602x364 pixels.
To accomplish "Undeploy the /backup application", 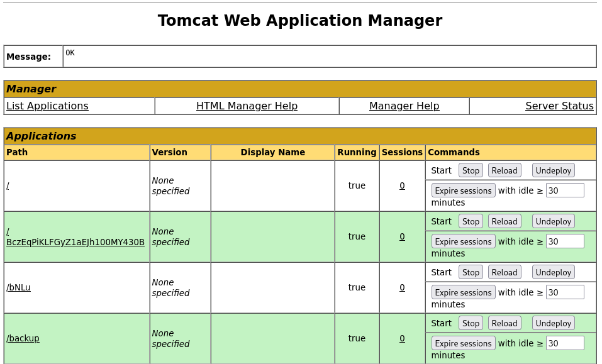I will [553, 323].
